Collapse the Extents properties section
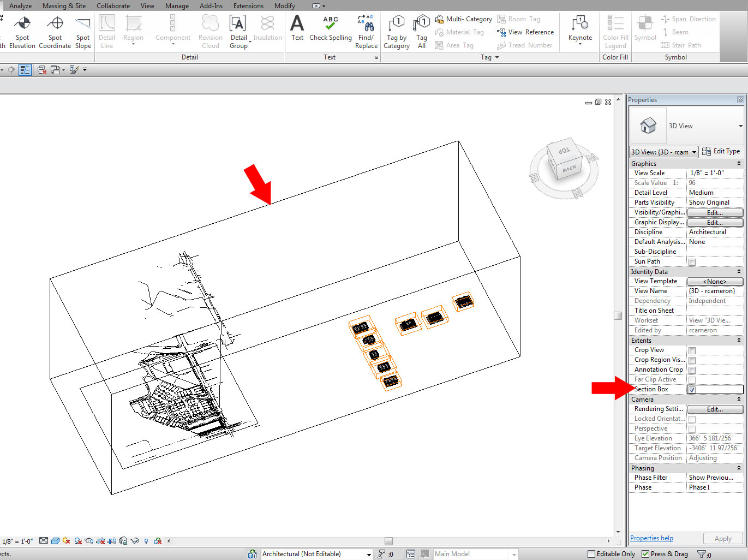The width and height of the screenshot is (748, 560). 739,341
